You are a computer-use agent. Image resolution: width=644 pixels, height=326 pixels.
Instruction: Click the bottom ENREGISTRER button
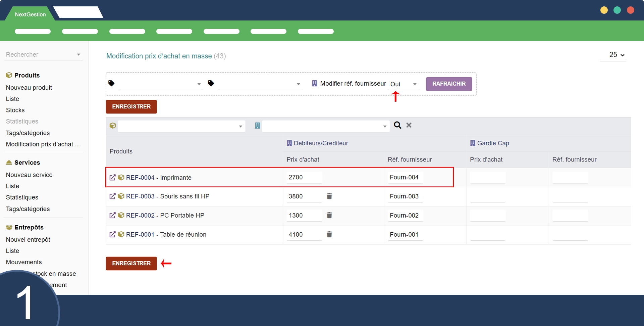[131, 264]
